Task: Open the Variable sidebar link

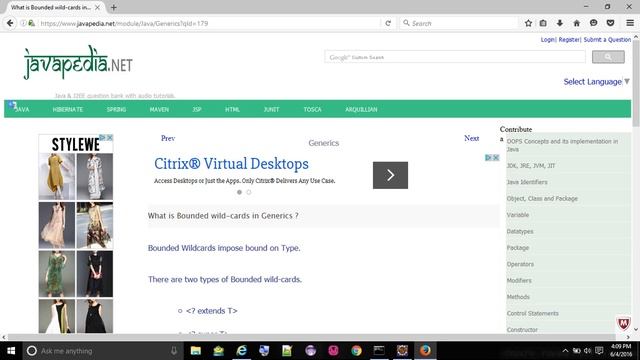Action: pyautogui.click(x=518, y=215)
